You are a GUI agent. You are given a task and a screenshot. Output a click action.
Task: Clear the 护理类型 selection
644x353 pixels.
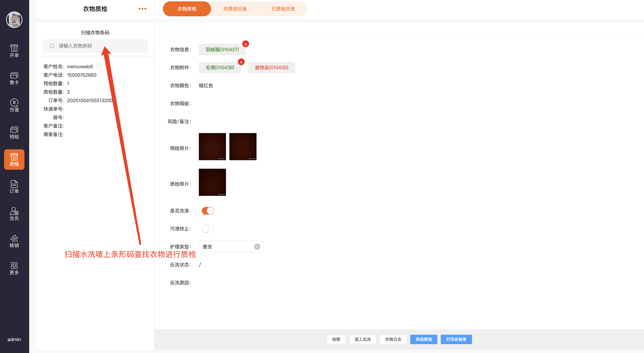pyautogui.click(x=257, y=247)
